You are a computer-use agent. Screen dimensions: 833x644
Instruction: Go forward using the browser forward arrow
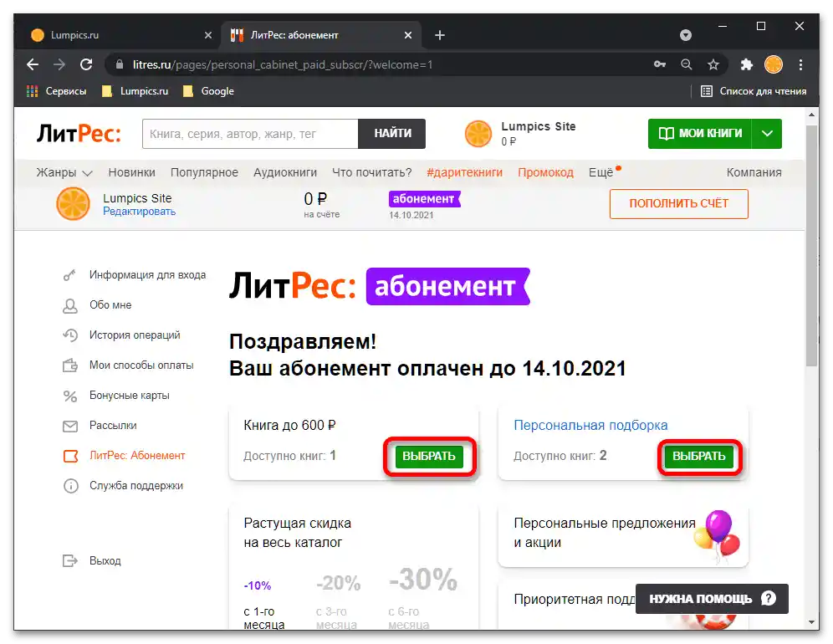point(59,65)
